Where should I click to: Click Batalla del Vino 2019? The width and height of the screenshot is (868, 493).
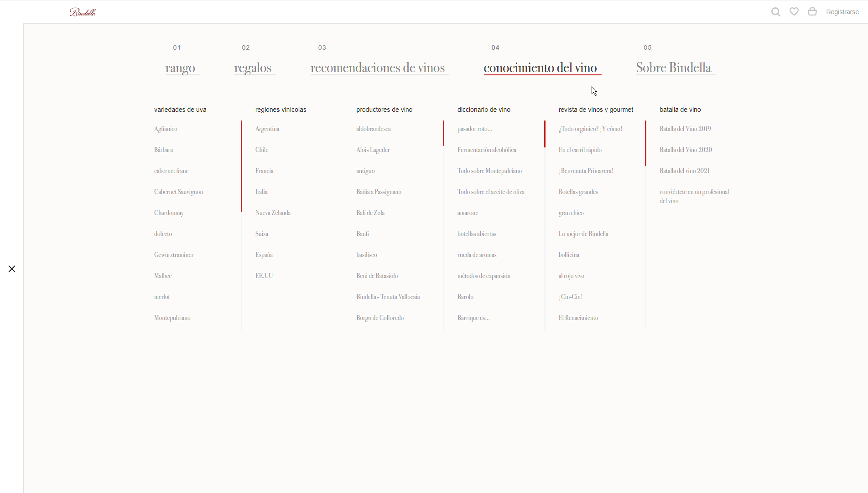point(685,129)
